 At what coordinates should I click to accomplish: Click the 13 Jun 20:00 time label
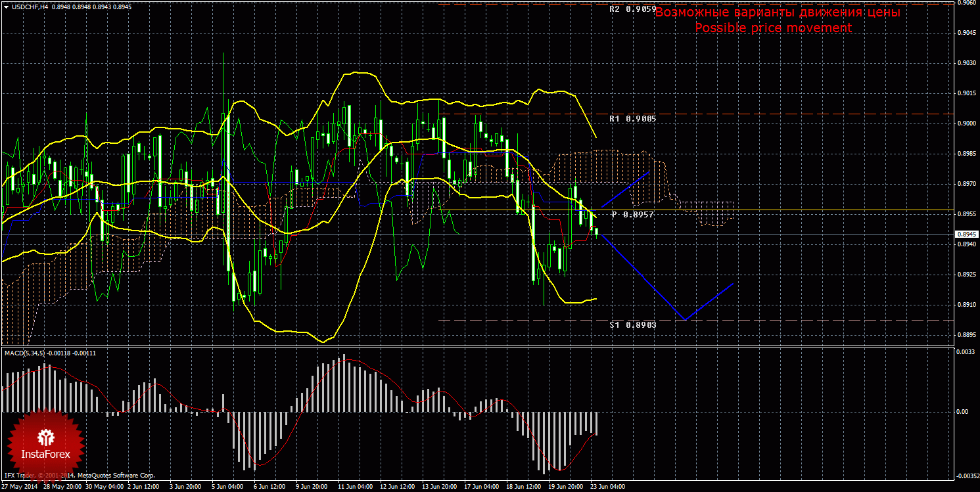[440, 487]
